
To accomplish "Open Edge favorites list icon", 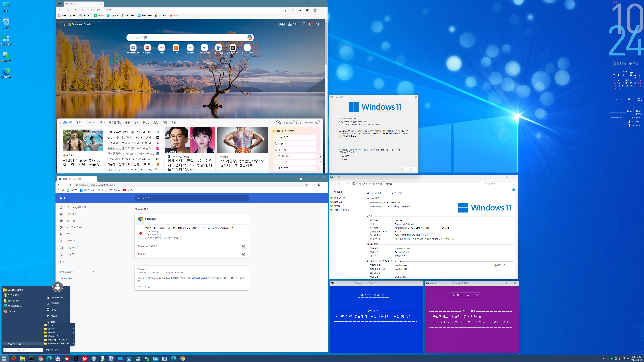I will (292, 10).
